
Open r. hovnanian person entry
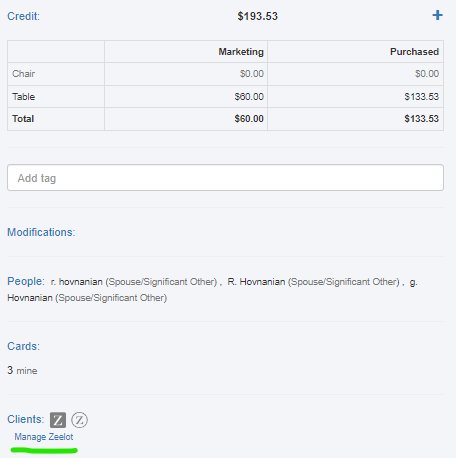tap(77, 282)
